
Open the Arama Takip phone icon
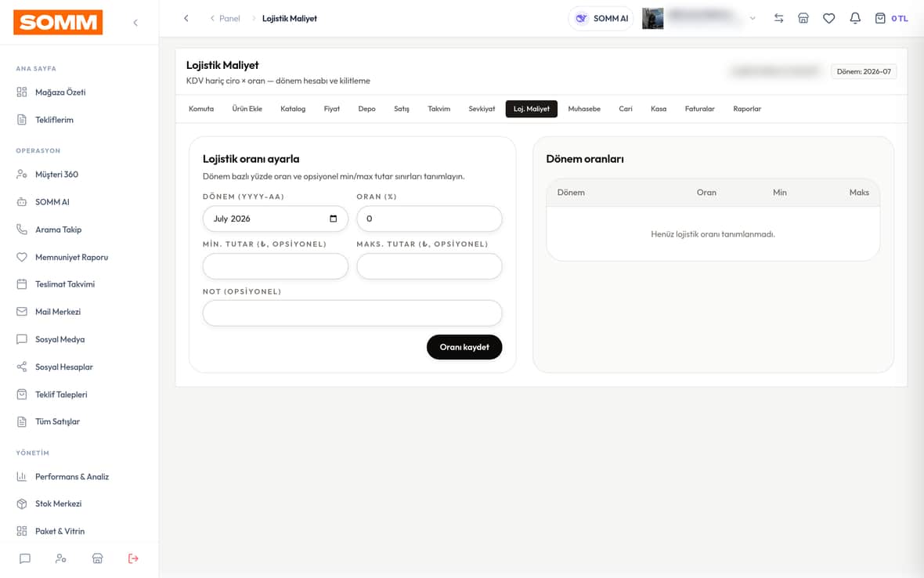pos(22,229)
